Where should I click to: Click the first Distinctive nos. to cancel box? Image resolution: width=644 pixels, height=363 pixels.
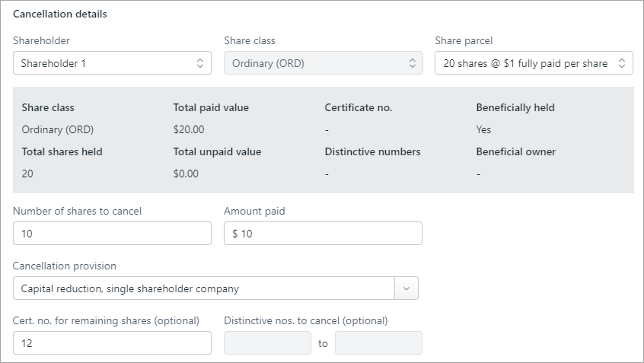pyautogui.click(x=267, y=343)
